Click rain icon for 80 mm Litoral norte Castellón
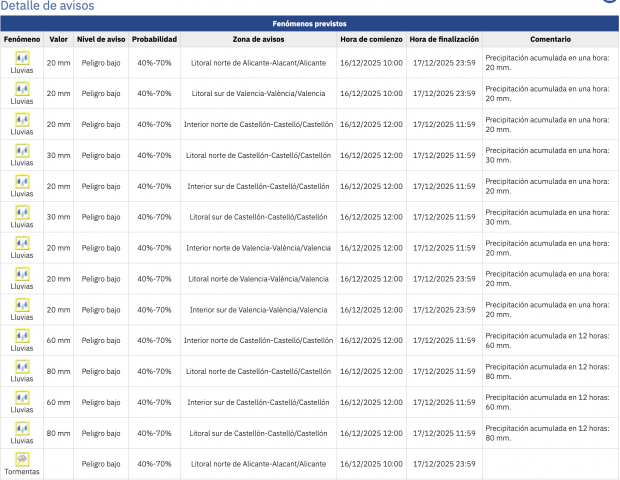This screenshot has width=620, height=480. tap(22, 366)
